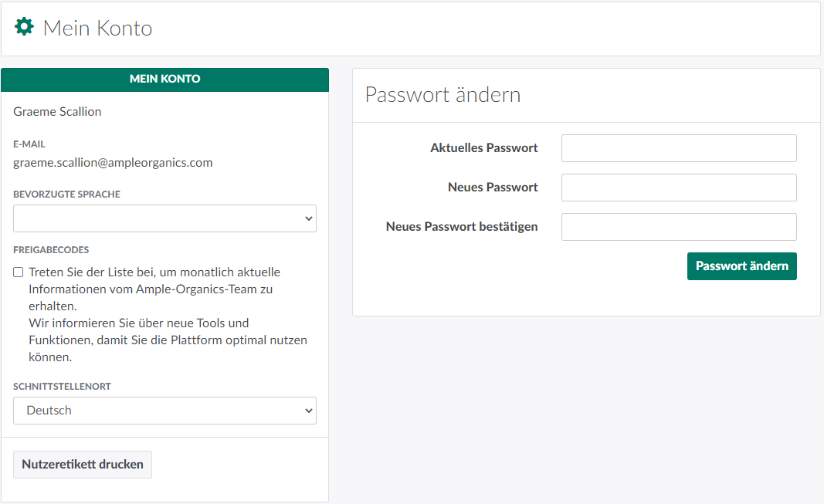Focus the Aktuelles Passwort input field
The image size is (824, 504).
679,148
